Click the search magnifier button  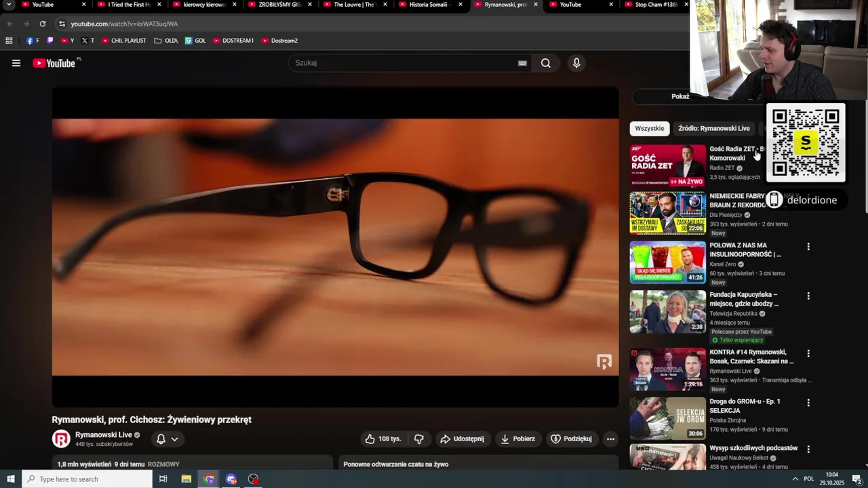(546, 63)
